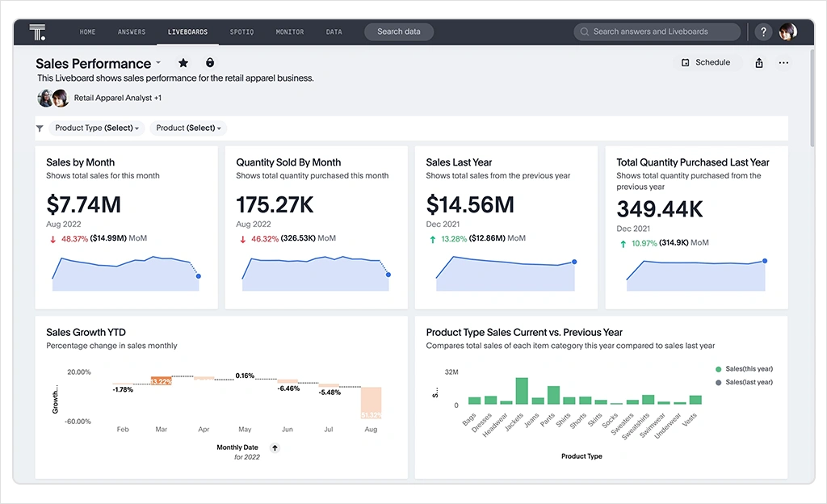Expand the Product filter dropdown
827x504 pixels.
tap(188, 128)
